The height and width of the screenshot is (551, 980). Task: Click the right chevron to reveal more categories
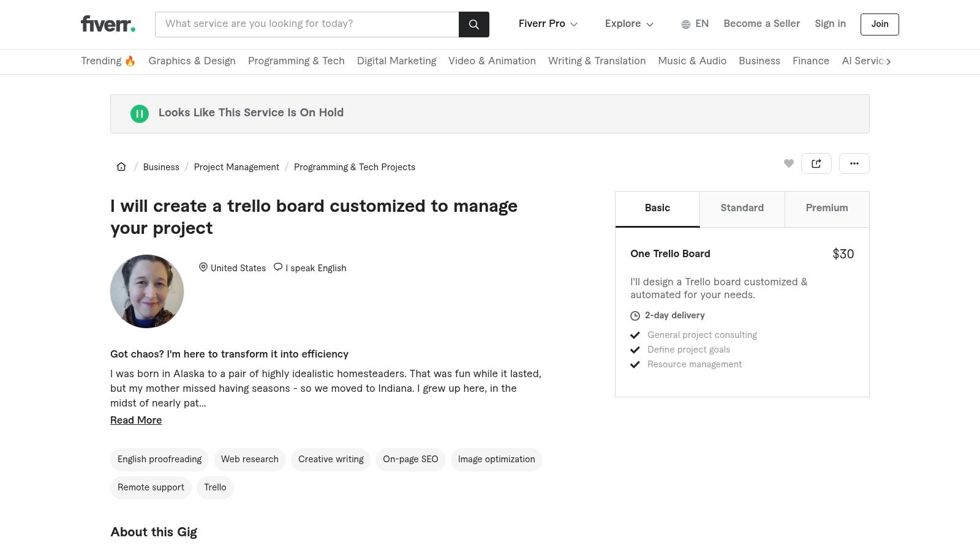tap(889, 61)
